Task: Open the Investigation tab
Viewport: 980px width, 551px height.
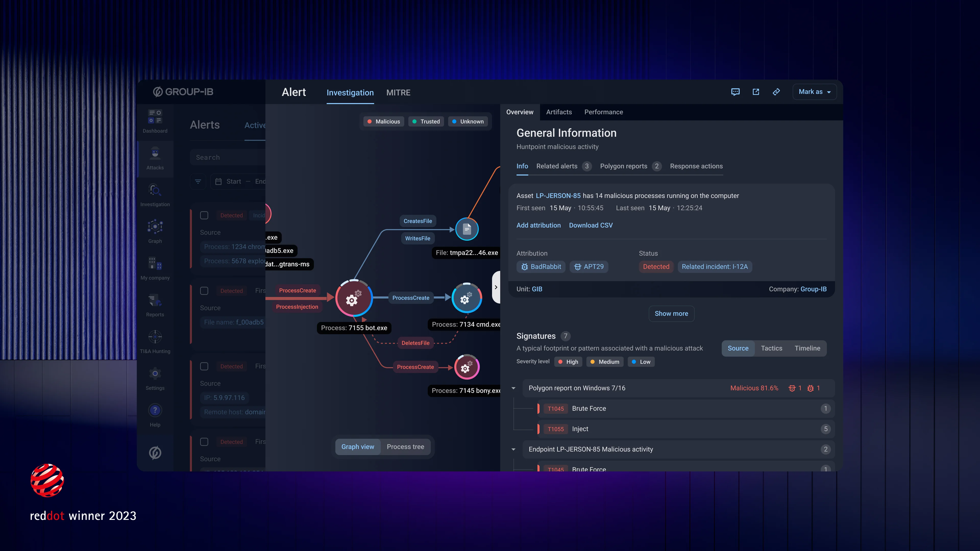Action: [x=350, y=93]
